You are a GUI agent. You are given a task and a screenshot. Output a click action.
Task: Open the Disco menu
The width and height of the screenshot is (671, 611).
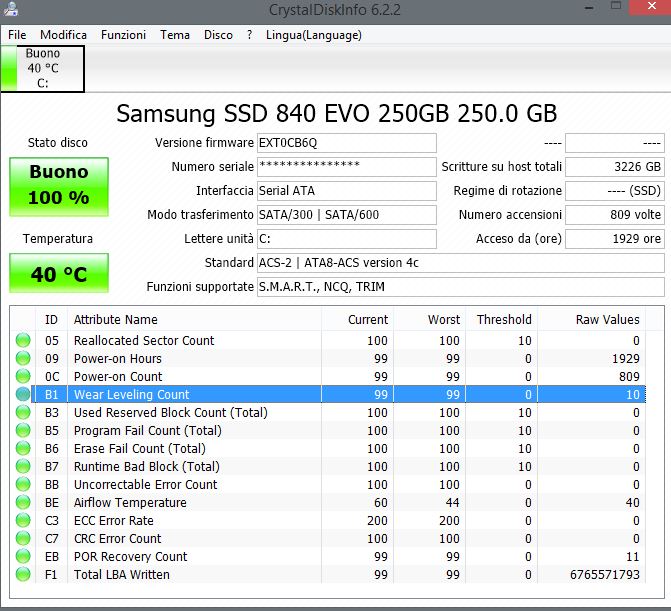218,35
